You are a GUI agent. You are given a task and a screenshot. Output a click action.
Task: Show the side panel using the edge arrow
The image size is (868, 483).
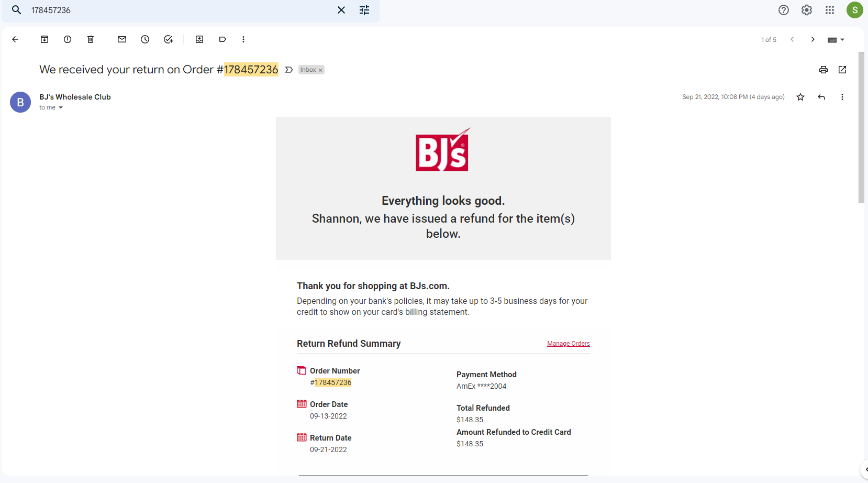click(865, 469)
